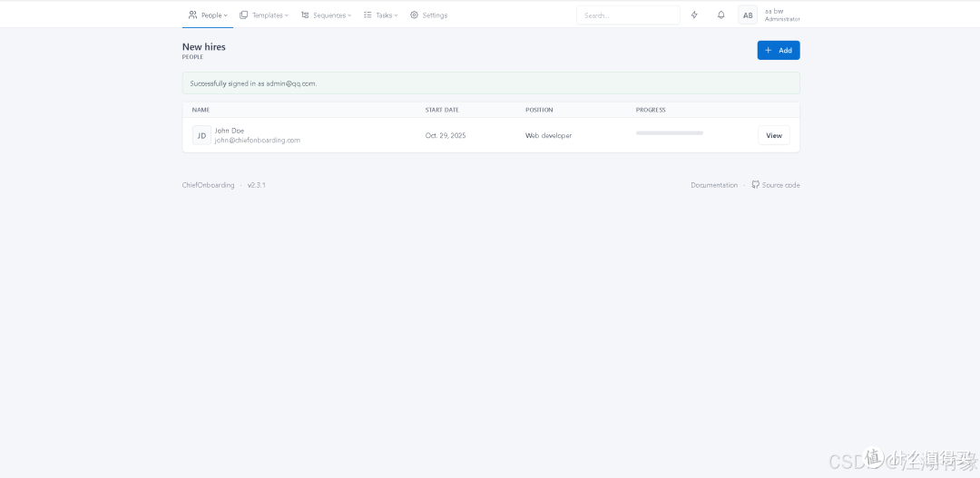Open the Settings page
The width and height of the screenshot is (980, 478).
tap(428, 15)
